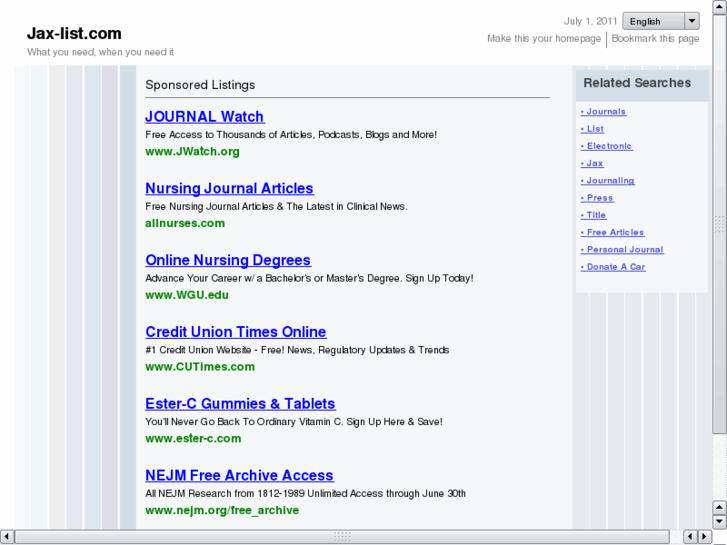Open Credit Union Times Online listing
The height and width of the screenshot is (545, 727).
tap(236, 332)
